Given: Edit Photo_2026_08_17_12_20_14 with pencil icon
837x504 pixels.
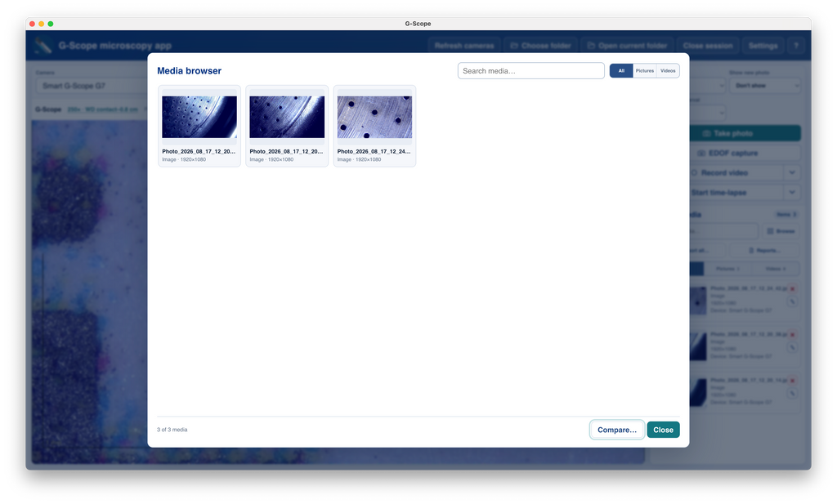Looking at the screenshot, I should point(793,394).
